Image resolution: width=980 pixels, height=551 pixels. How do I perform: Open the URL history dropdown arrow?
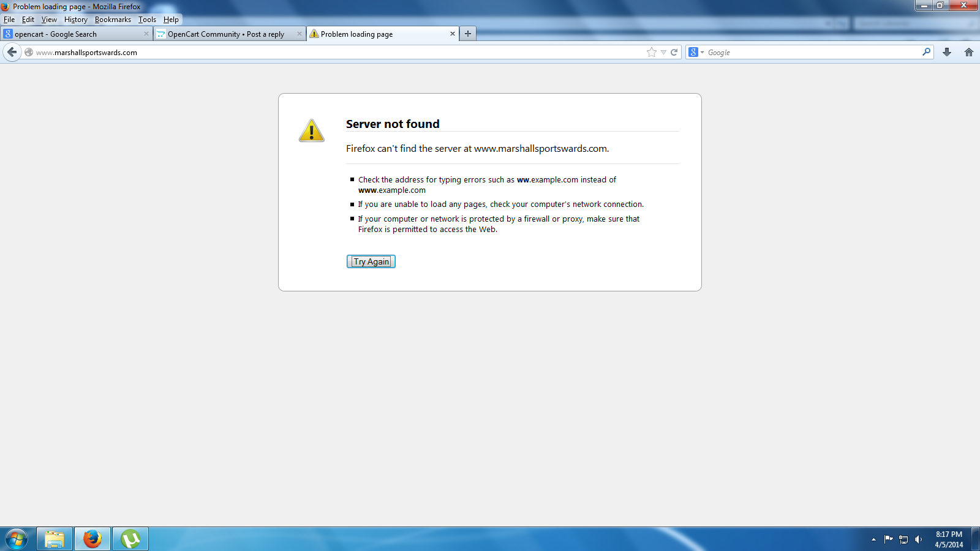click(x=663, y=53)
